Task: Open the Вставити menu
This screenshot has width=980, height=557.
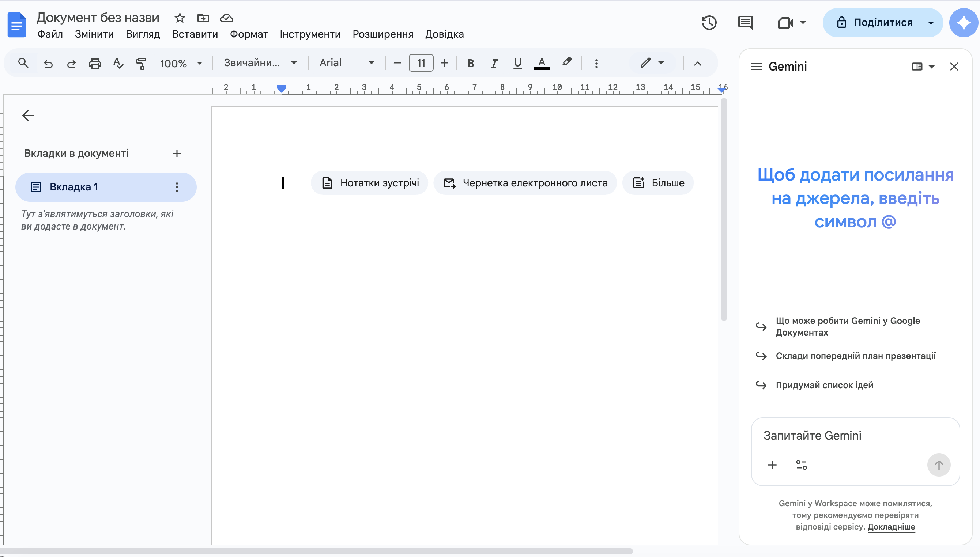Action: tap(195, 34)
